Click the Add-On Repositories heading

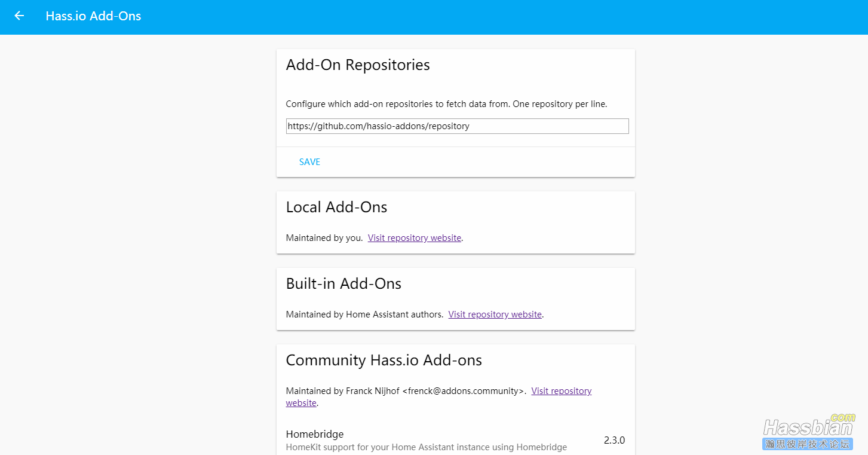coord(358,65)
